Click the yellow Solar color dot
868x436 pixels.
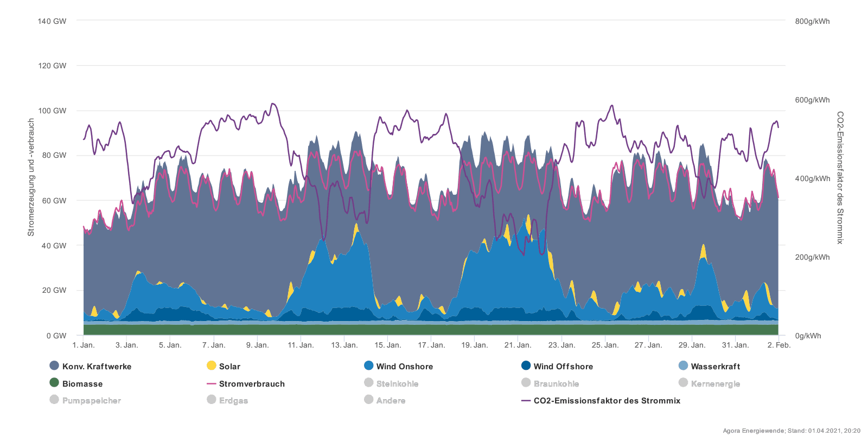point(212,366)
